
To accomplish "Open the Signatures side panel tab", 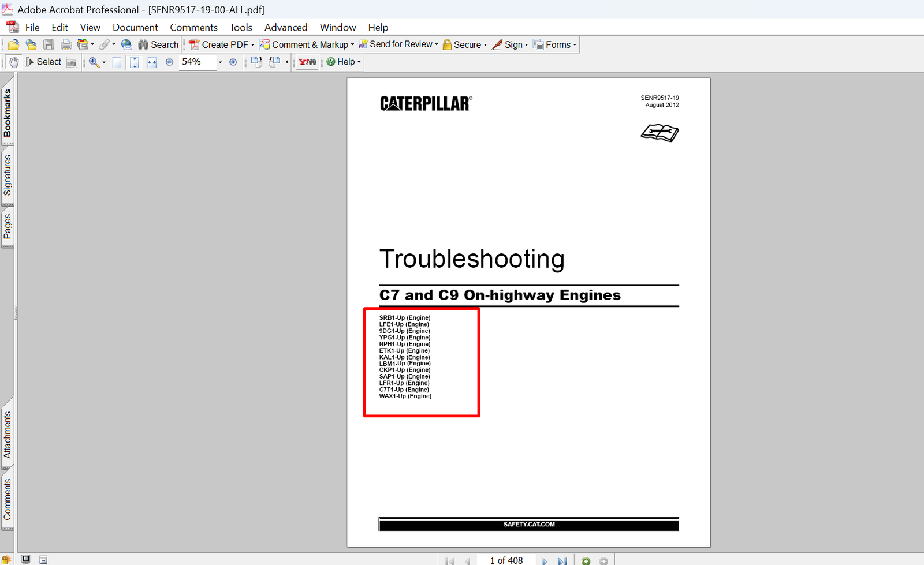I will pos(8,175).
